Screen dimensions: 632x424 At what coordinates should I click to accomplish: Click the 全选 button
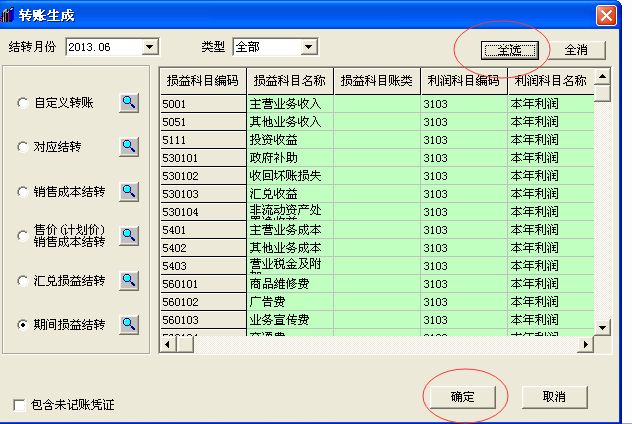pos(510,49)
